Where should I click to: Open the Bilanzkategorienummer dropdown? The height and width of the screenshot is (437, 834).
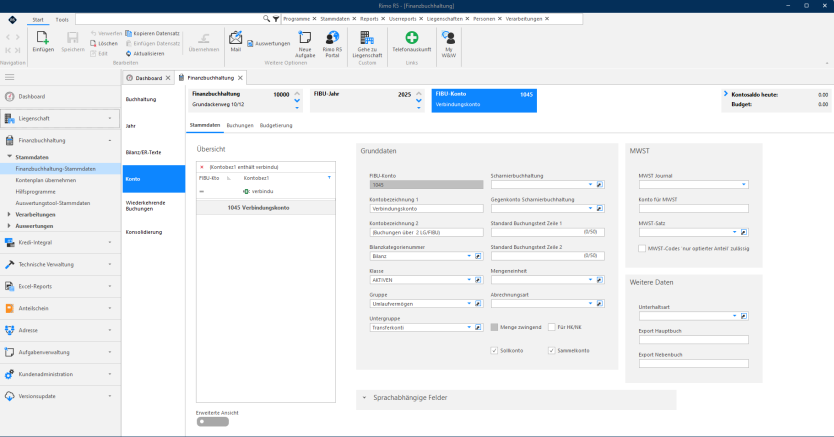469,256
